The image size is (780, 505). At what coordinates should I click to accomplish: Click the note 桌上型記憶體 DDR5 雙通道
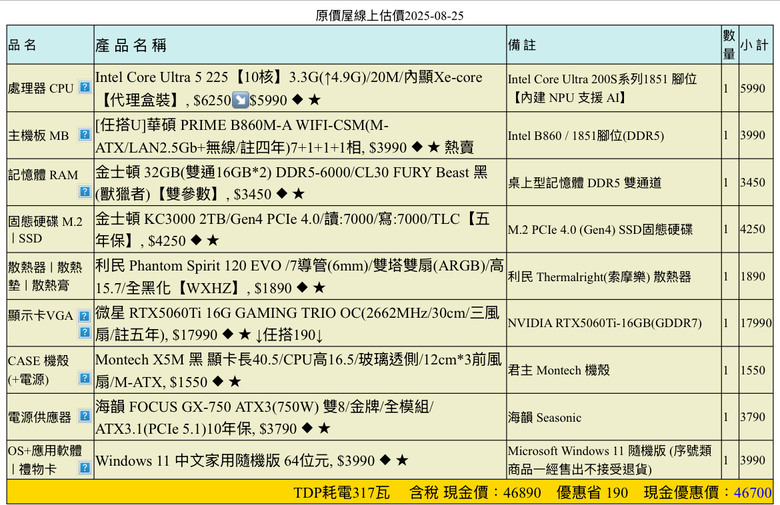click(585, 183)
